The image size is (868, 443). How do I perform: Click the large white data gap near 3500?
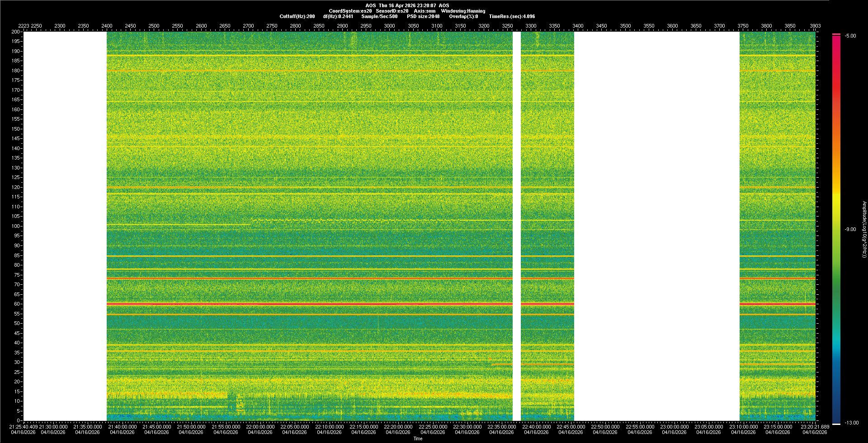click(x=656, y=226)
